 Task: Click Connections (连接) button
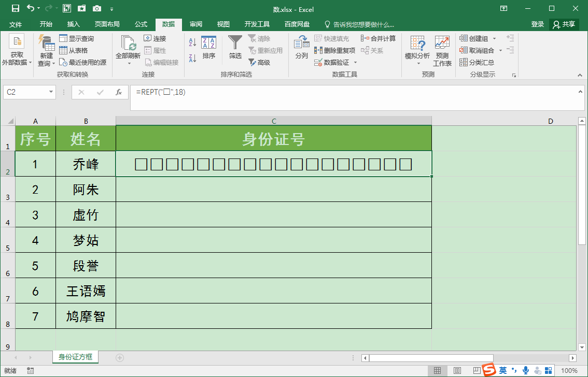155,38
